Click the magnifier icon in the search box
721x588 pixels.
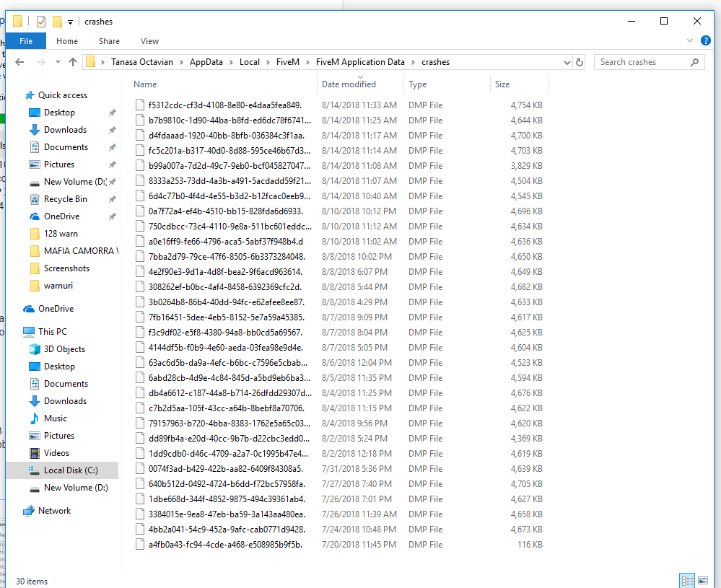[x=694, y=62]
